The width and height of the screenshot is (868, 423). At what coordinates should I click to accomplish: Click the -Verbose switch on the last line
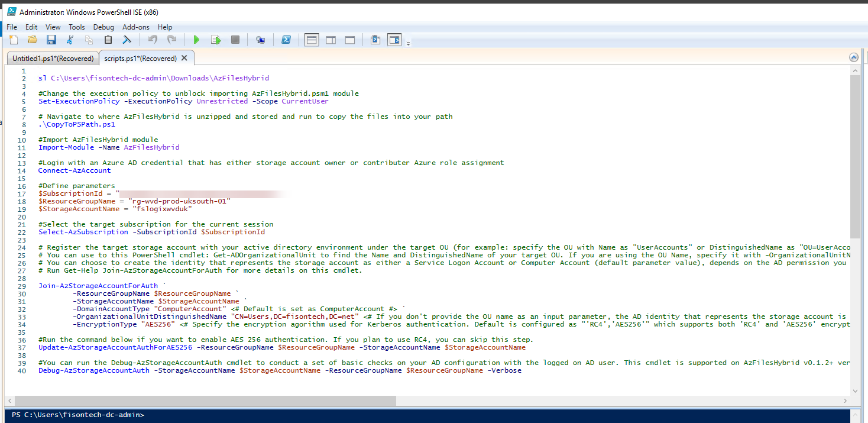click(x=504, y=370)
